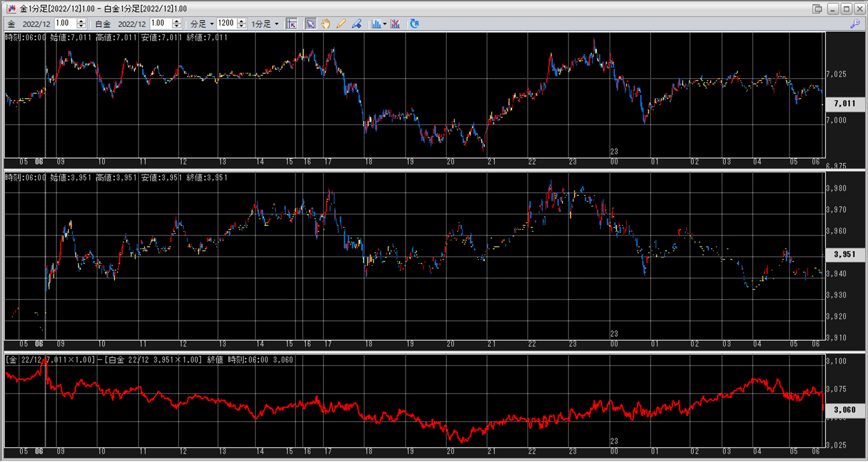Click the bar chart indicator icon
This screenshot has width=868, height=462.
point(376,24)
